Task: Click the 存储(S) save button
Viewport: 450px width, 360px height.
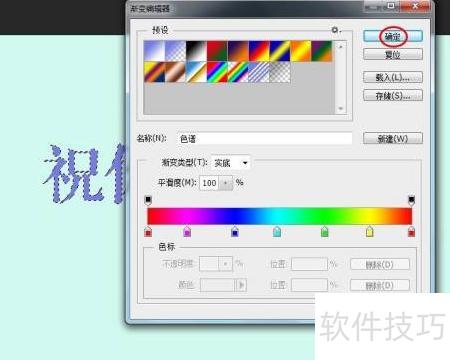Action: point(393,96)
